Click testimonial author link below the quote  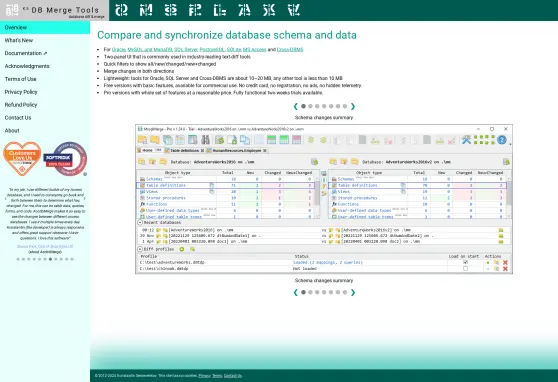click(45, 246)
